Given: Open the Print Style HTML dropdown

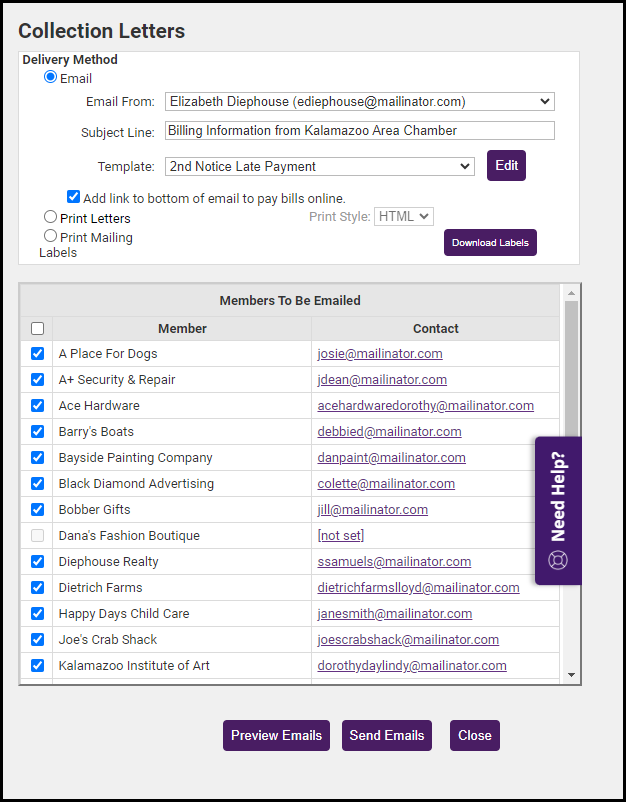Looking at the screenshot, I should click(404, 217).
